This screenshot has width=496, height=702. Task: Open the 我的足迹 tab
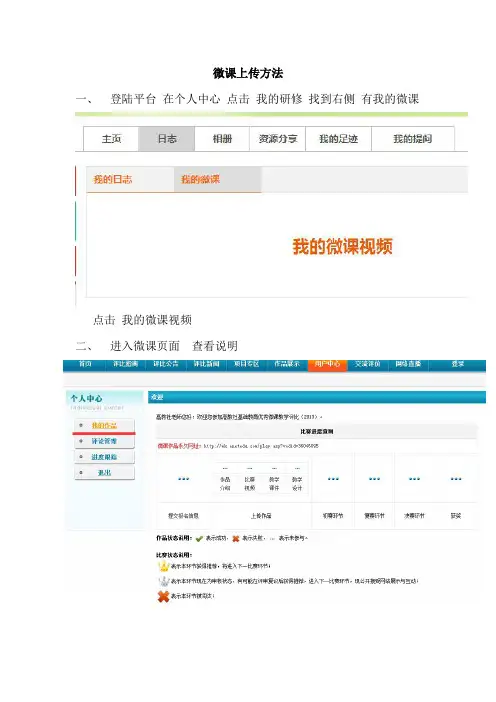point(338,139)
